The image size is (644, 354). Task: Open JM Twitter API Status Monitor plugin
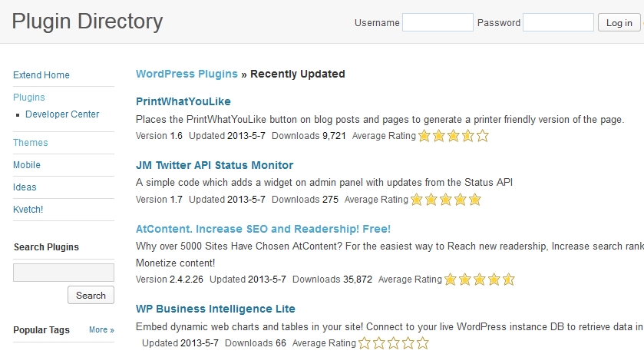pos(214,165)
